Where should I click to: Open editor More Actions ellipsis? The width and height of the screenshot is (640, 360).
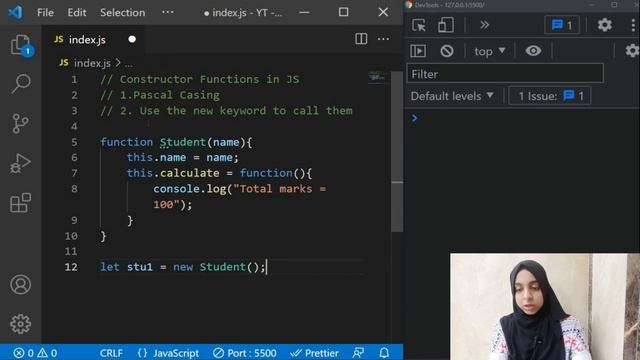click(383, 39)
